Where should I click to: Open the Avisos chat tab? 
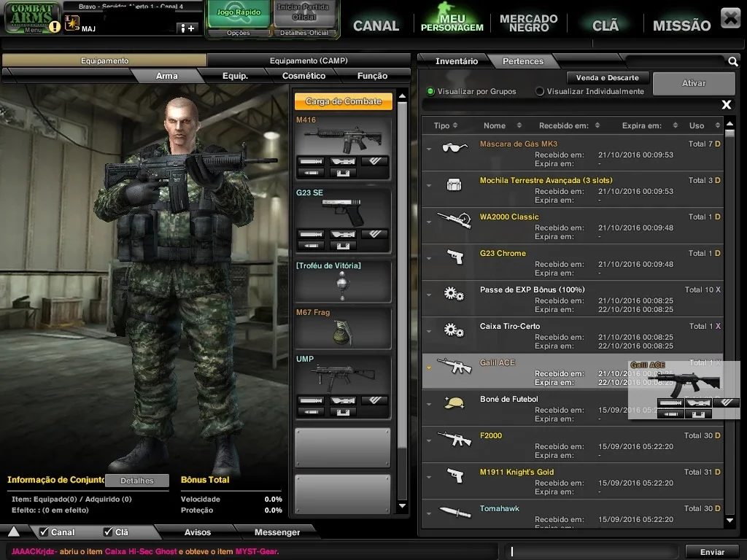[197, 532]
